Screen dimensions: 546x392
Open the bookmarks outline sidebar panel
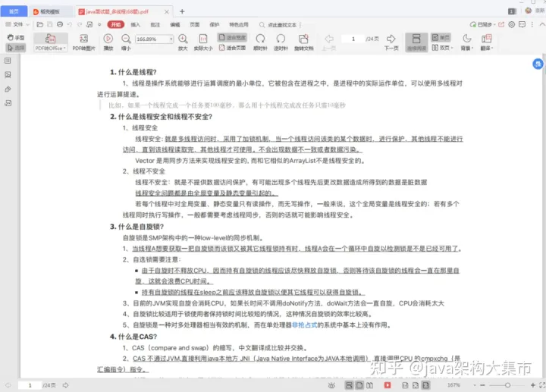[8, 61]
